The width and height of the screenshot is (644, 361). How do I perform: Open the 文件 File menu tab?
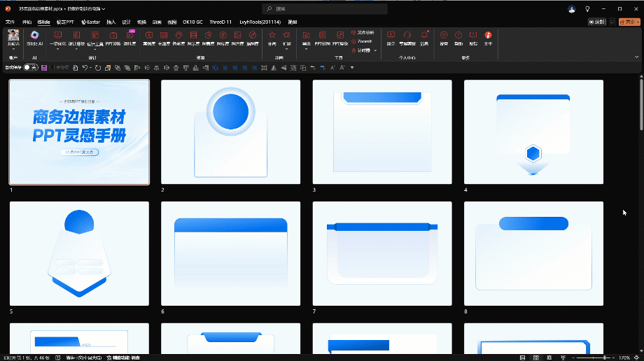coord(10,22)
